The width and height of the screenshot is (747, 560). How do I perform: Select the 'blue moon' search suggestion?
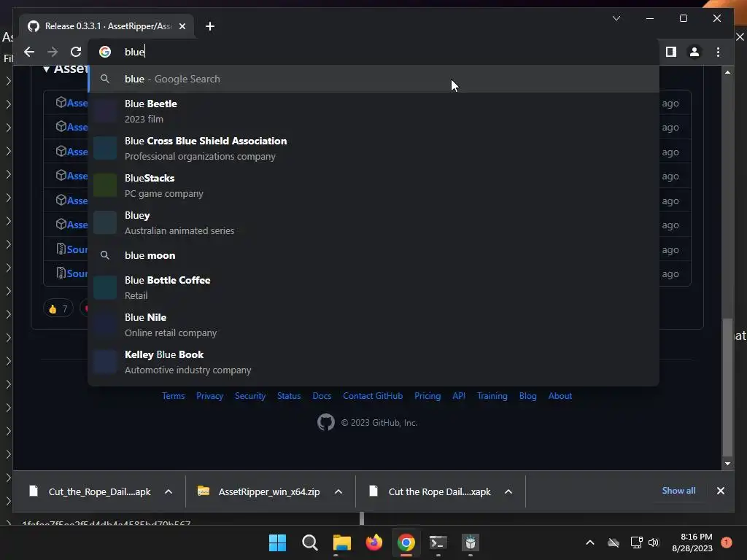373,255
